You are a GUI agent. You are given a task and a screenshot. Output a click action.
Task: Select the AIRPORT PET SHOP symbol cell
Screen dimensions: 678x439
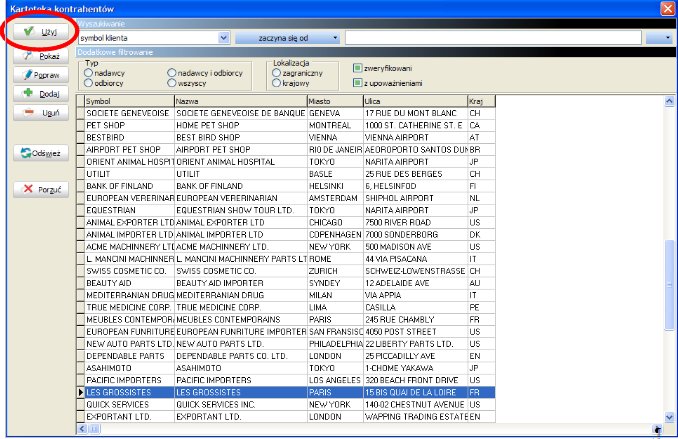click(x=129, y=150)
